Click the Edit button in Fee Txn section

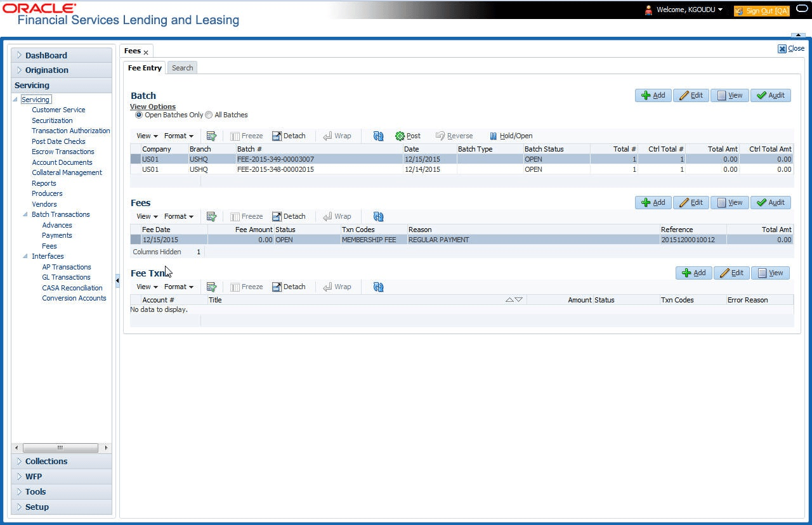tap(731, 273)
